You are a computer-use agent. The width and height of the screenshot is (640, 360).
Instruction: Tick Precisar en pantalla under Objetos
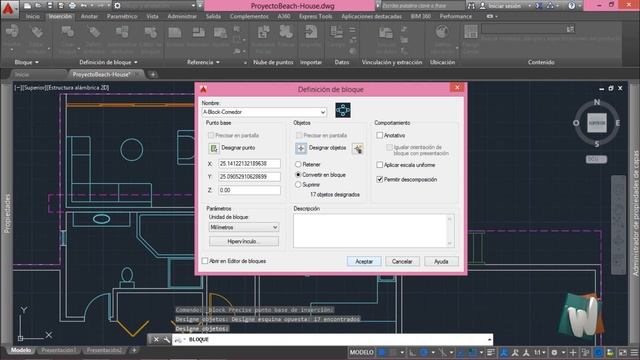(x=299, y=135)
